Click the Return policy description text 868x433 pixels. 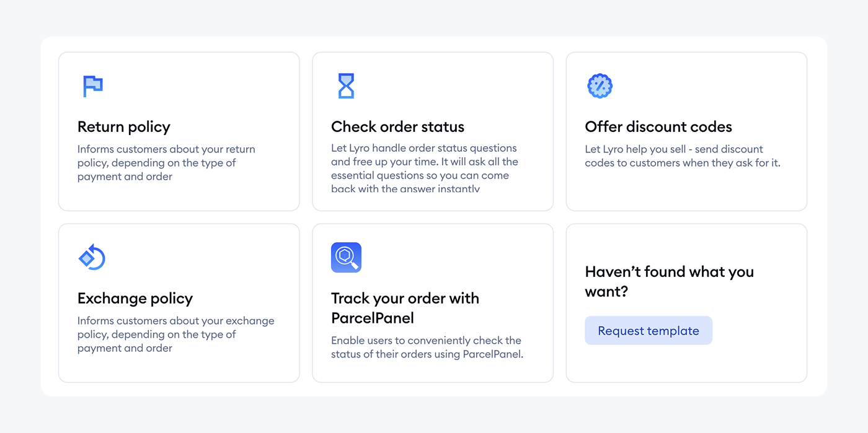(x=166, y=163)
